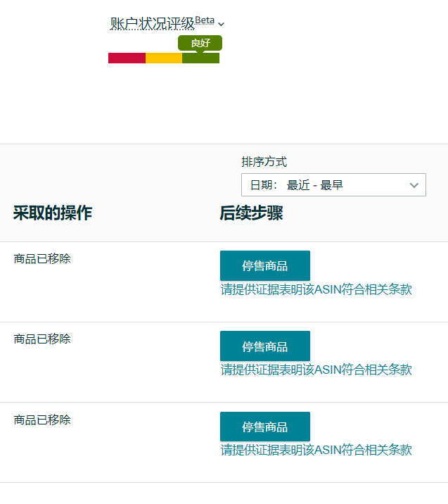Click the red segment of rating bar
This screenshot has width=448, height=504.
coord(127,58)
